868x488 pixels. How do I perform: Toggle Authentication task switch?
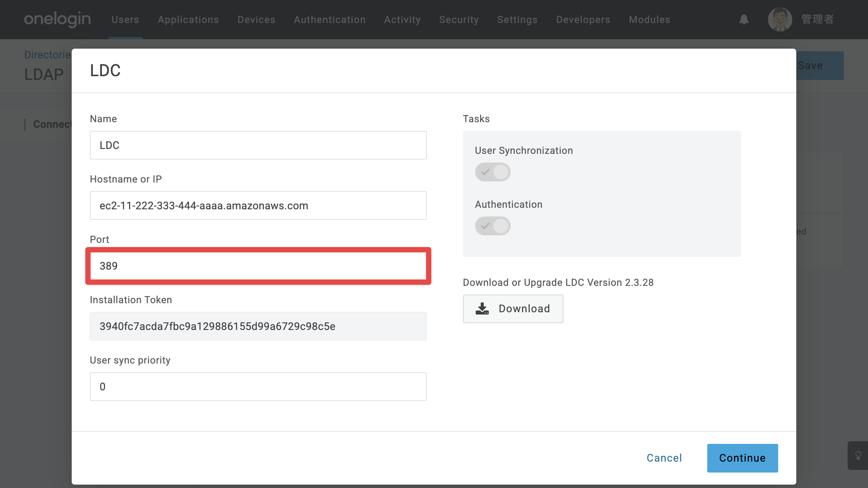point(492,226)
